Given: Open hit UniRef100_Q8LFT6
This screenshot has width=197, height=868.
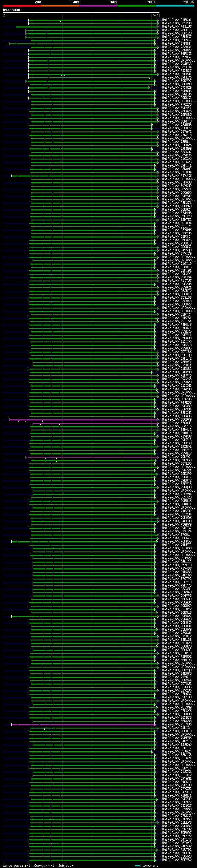Looking at the screenshot, I should (x=176, y=30).
